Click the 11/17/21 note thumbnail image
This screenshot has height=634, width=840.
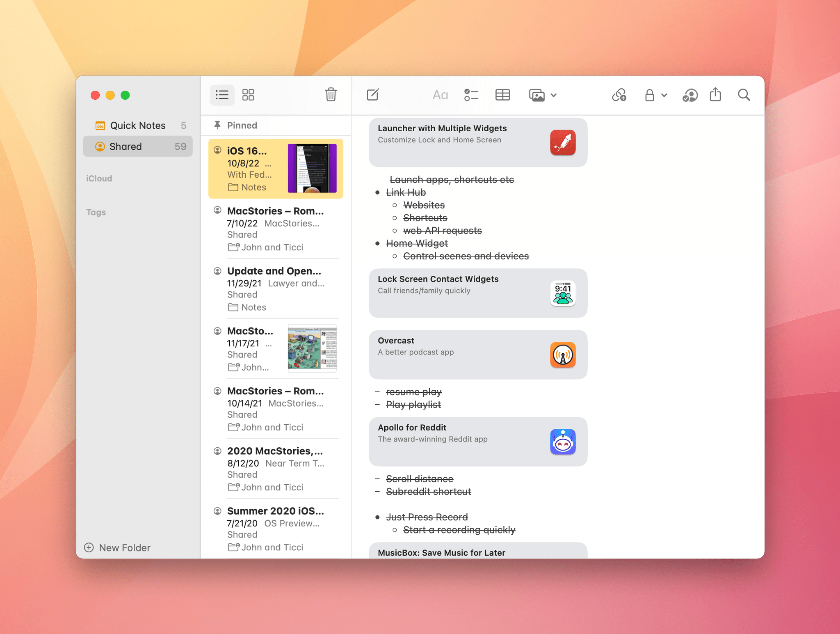tap(312, 348)
